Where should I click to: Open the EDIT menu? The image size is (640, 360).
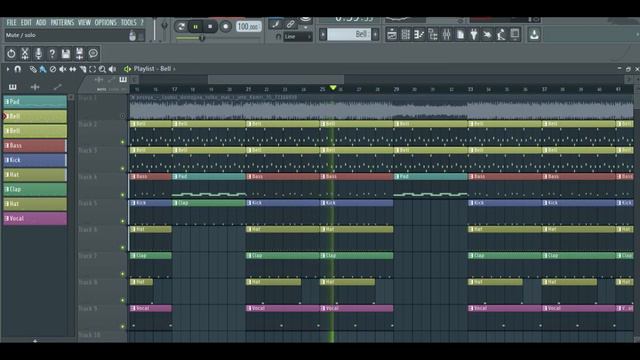26,23
